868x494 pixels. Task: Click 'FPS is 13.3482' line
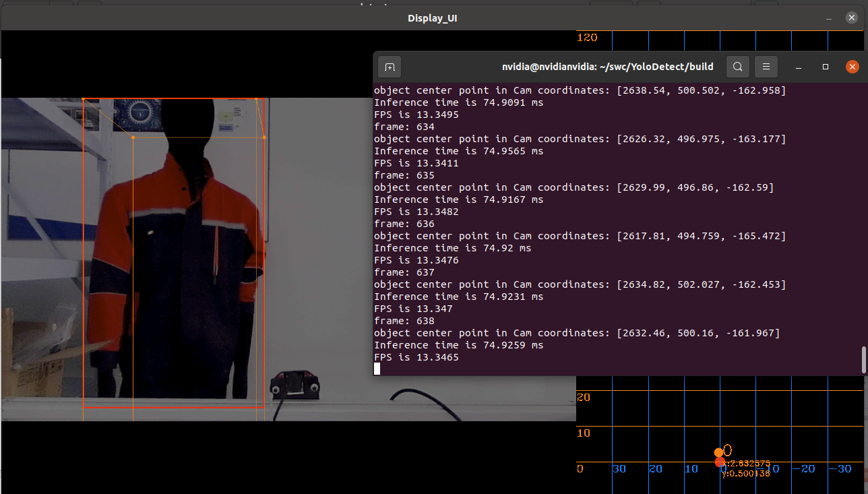tap(416, 212)
